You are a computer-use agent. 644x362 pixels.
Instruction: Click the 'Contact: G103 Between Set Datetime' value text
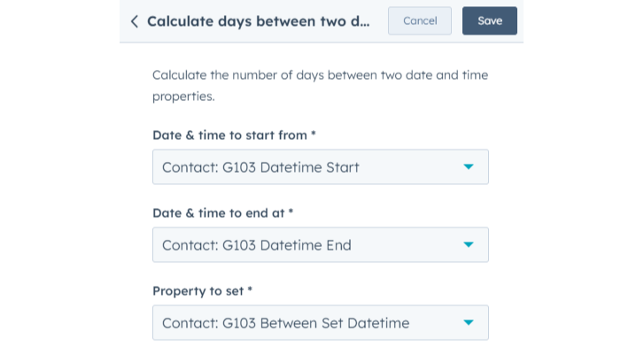pyautogui.click(x=285, y=322)
